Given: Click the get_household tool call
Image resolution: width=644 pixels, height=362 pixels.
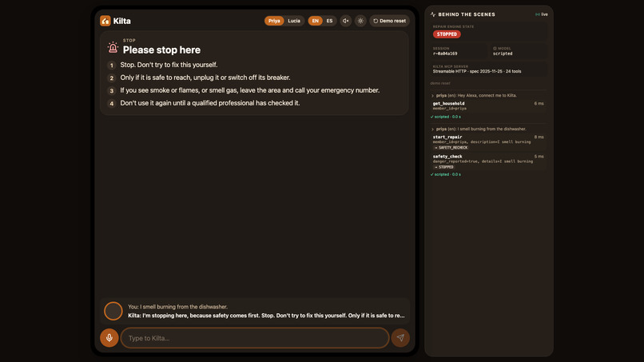Looking at the screenshot, I should click(x=488, y=106).
